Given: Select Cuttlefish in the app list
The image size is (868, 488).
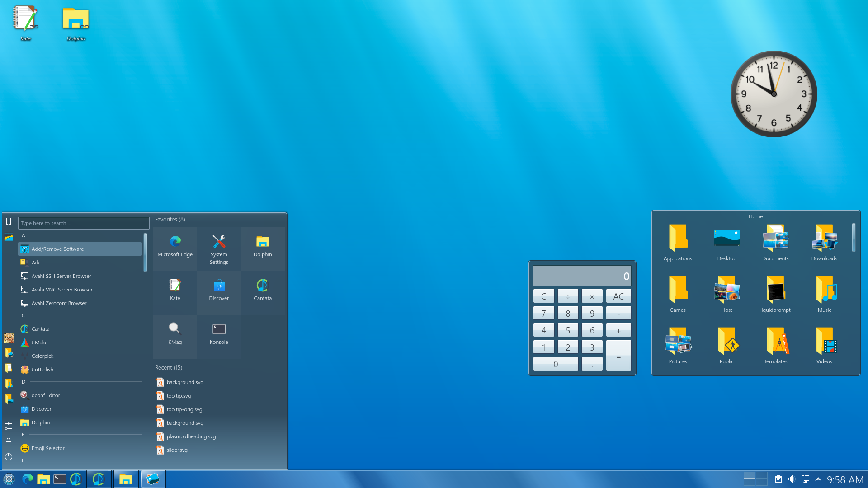Looking at the screenshot, I should tap(80, 370).
